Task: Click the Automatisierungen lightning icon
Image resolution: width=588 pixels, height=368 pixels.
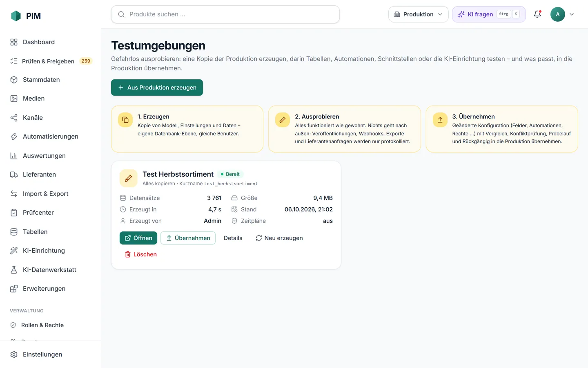Action: tap(14, 137)
